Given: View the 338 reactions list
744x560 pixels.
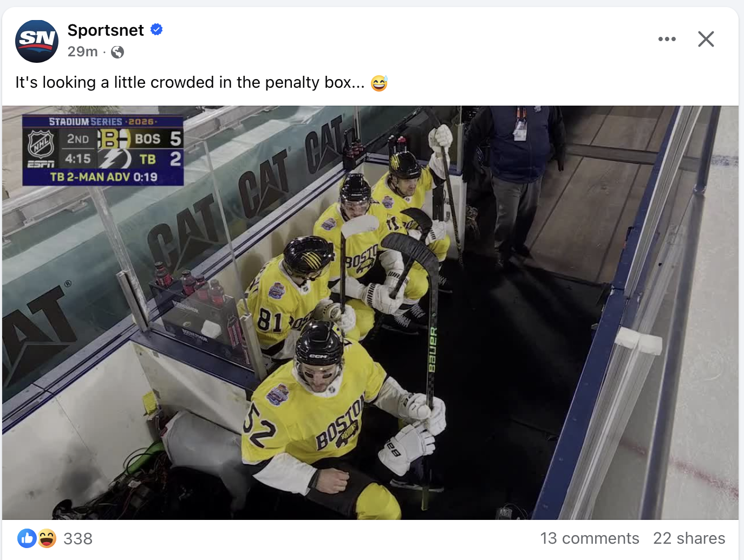Looking at the screenshot, I should coord(78,539).
